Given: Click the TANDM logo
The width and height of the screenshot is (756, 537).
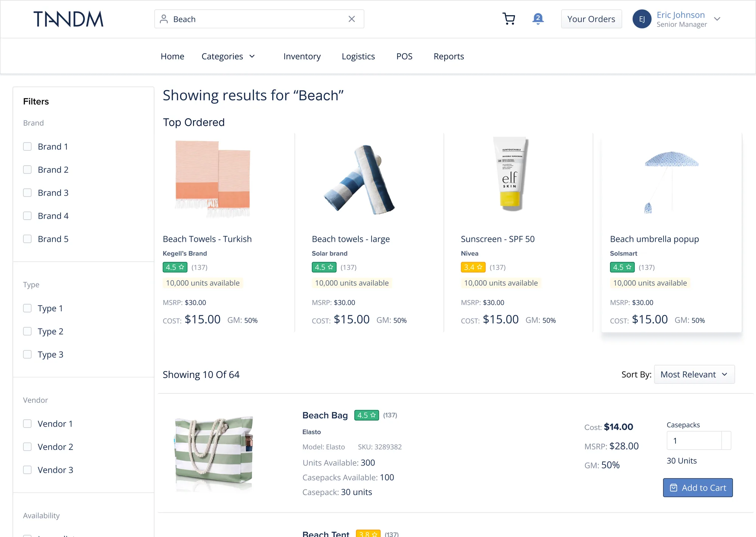Looking at the screenshot, I should (68, 19).
